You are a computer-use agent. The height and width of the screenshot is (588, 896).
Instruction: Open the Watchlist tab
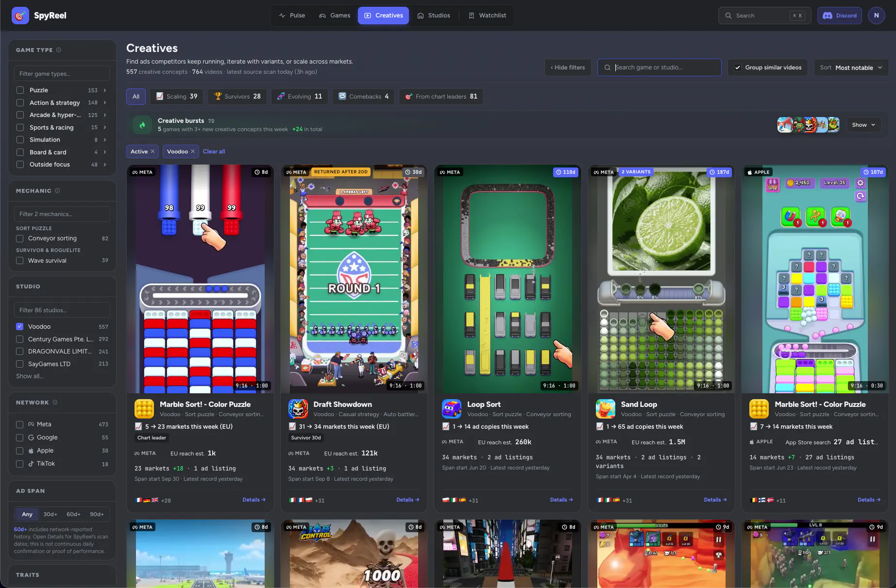487,16
